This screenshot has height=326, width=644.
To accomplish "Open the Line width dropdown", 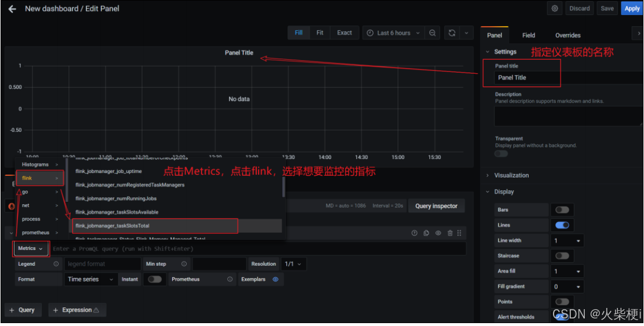I will 567,241.
